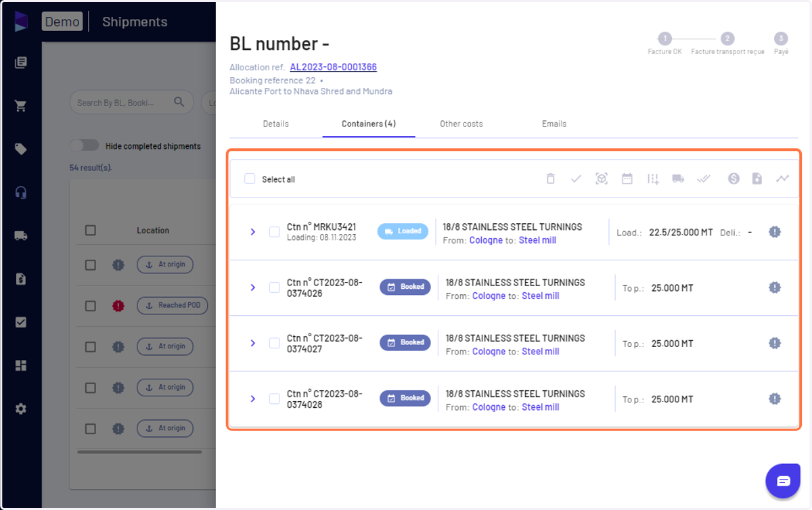Image resolution: width=812 pixels, height=510 pixels.
Task: Click the truck icon in containers toolbar
Action: coord(678,179)
